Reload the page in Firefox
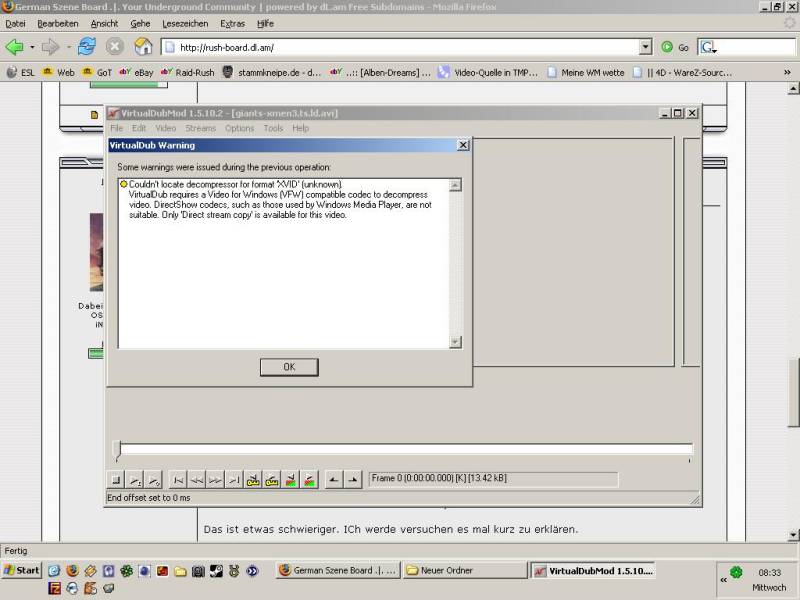This screenshot has height=600, width=800. (87, 47)
